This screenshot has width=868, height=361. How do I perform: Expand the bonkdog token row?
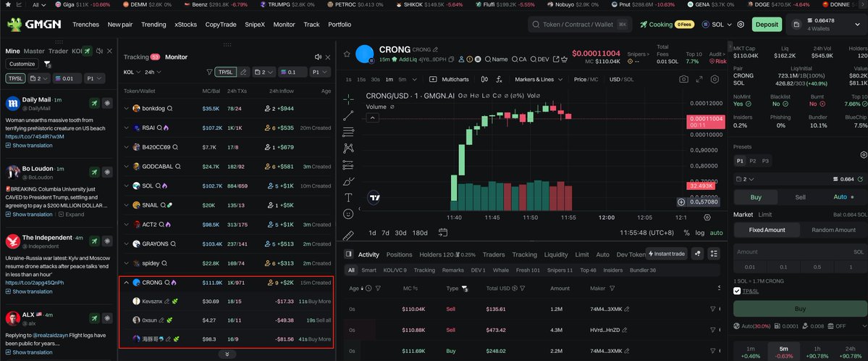(126, 108)
